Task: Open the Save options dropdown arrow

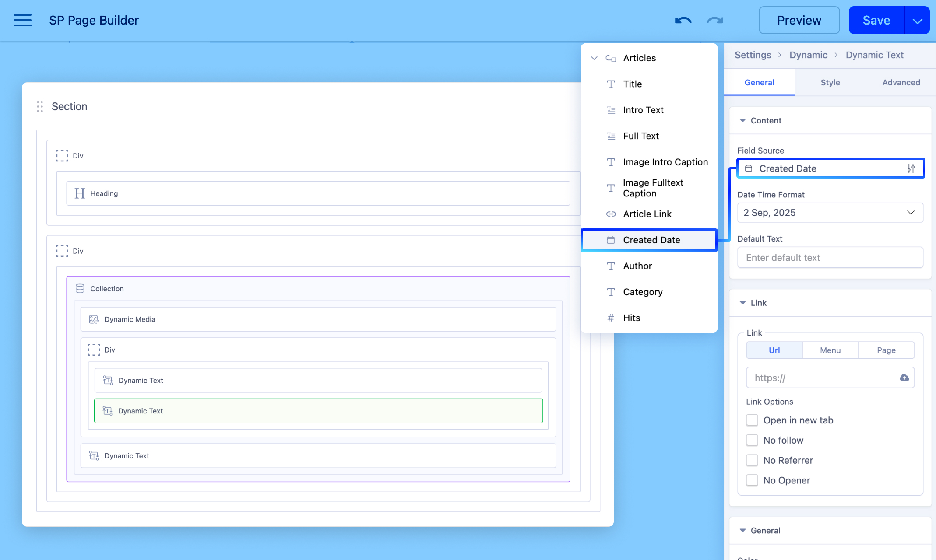Action: tap(917, 20)
